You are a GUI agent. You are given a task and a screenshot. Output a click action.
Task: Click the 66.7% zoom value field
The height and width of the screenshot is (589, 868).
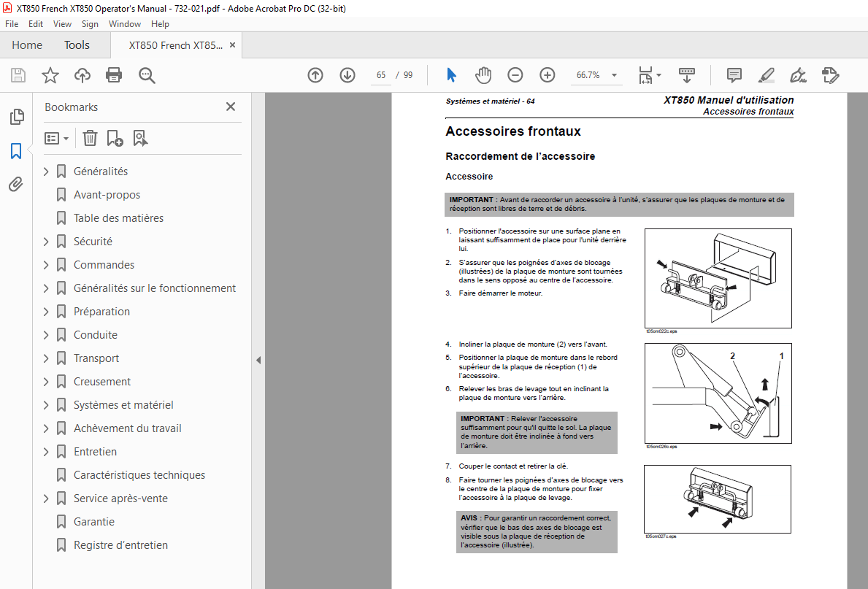588,75
